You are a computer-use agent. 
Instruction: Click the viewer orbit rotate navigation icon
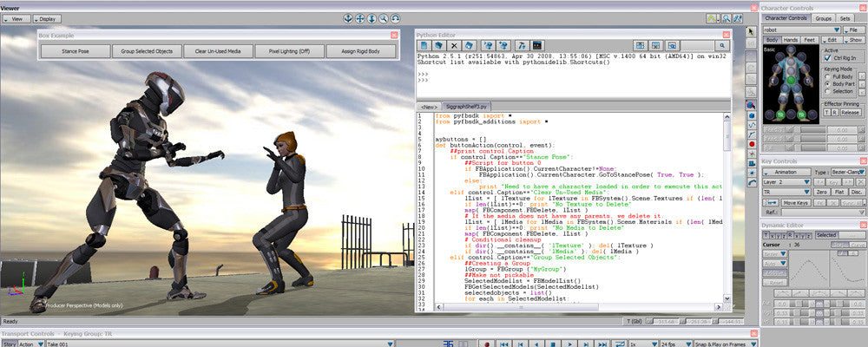click(x=396, y=18)
